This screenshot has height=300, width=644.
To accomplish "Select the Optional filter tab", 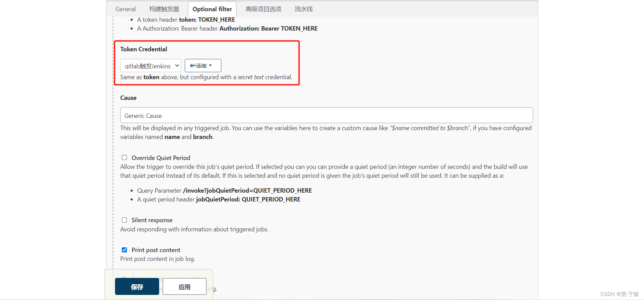I will coord(212,9).
